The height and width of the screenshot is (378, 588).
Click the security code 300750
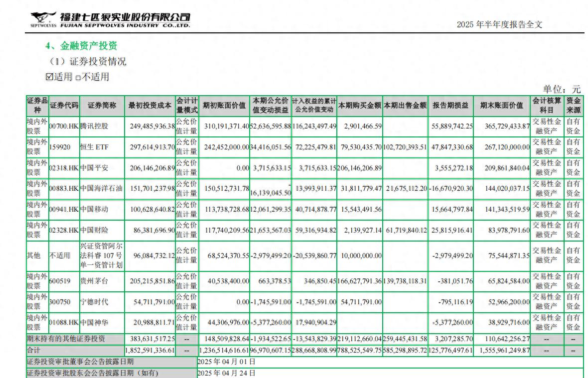[60, 302]
